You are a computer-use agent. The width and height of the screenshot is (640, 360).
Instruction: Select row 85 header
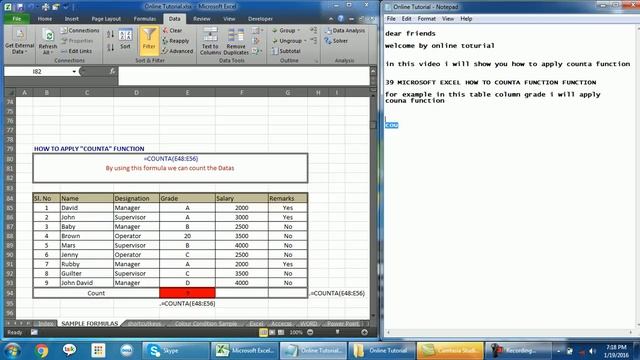click(10, 208)
